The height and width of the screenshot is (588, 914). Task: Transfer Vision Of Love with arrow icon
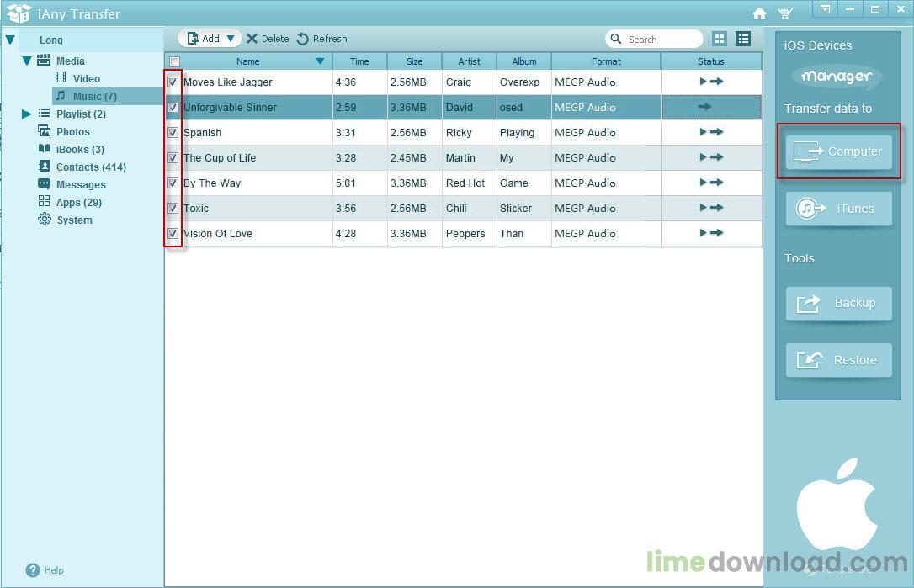pyautogui.click(x=717, y=233)
